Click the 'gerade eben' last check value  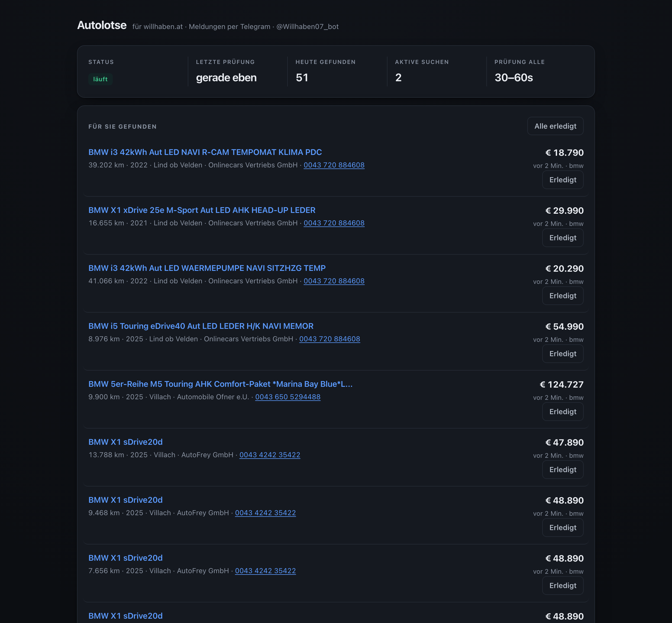click(226, 78)
